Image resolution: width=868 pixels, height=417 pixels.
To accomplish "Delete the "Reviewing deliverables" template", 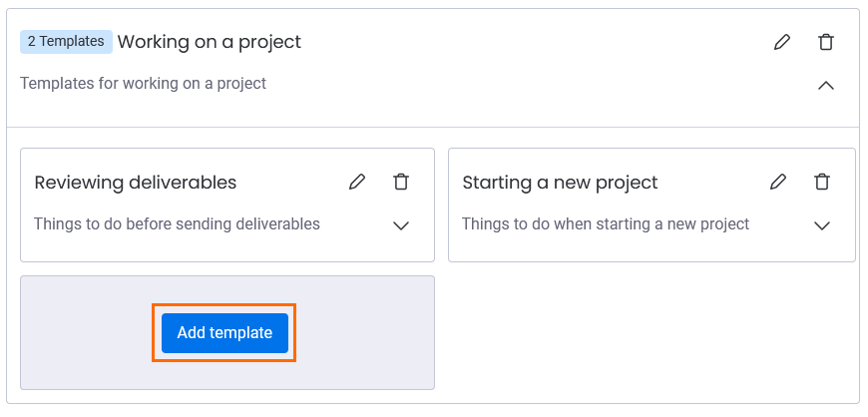I will (x=401, y=182).
